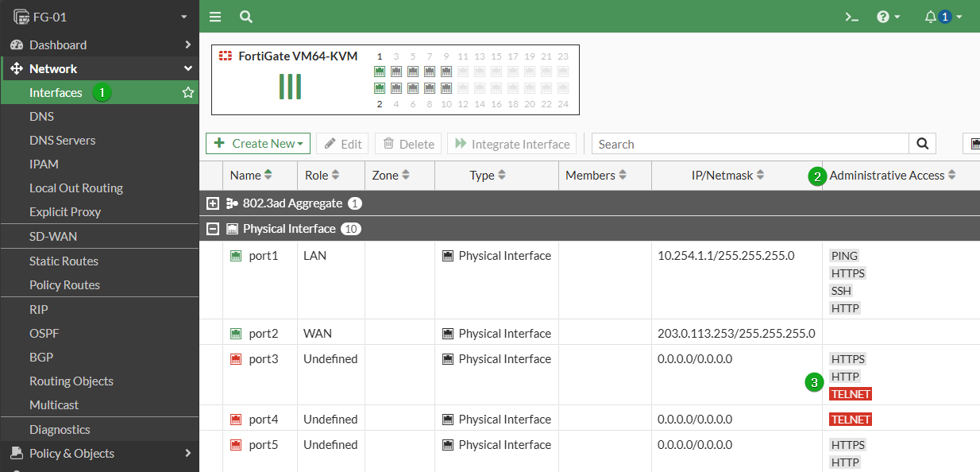Expand the Dashboard menu
The image size is (980, 472).
point(99,45)
